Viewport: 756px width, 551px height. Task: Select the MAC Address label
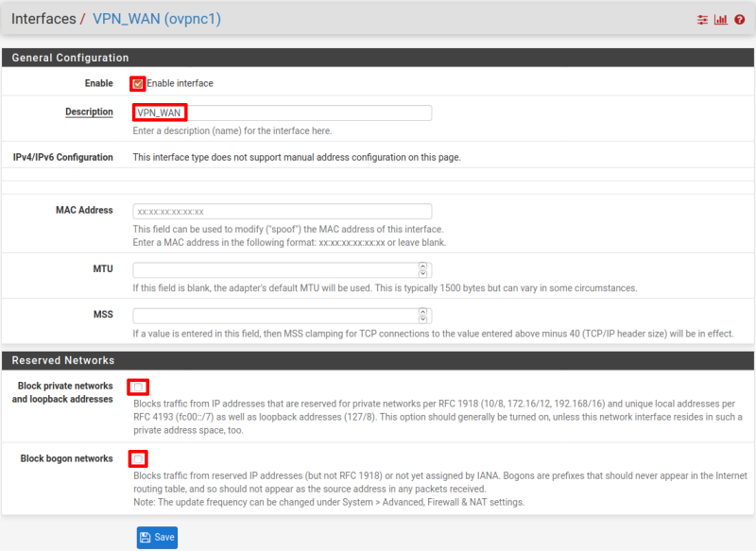pos(84,210)
